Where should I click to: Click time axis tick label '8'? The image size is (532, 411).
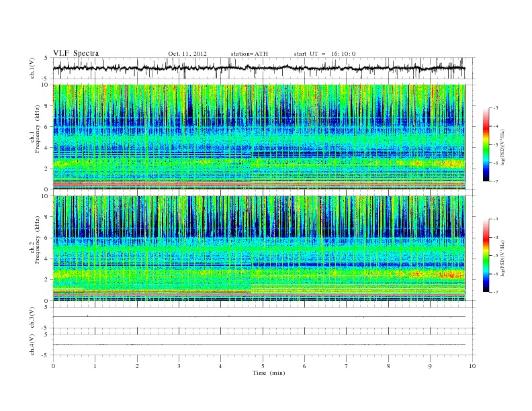point(388,366)
